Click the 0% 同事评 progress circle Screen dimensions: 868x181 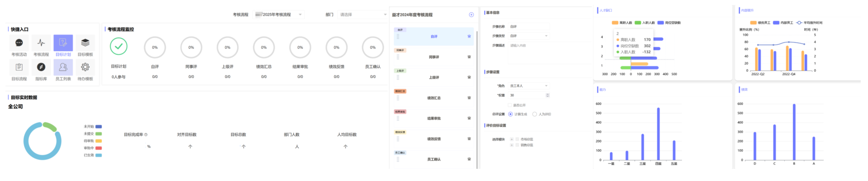(191, 47)
